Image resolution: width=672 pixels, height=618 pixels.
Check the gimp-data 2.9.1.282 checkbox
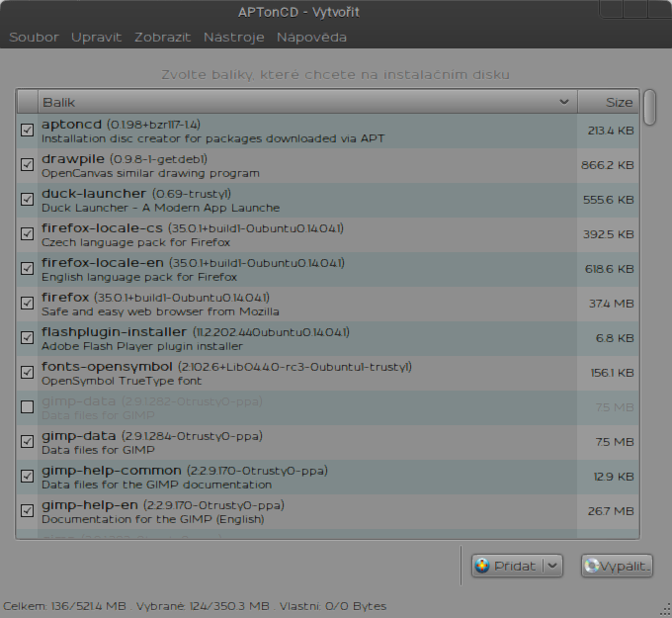pos(27,407)
